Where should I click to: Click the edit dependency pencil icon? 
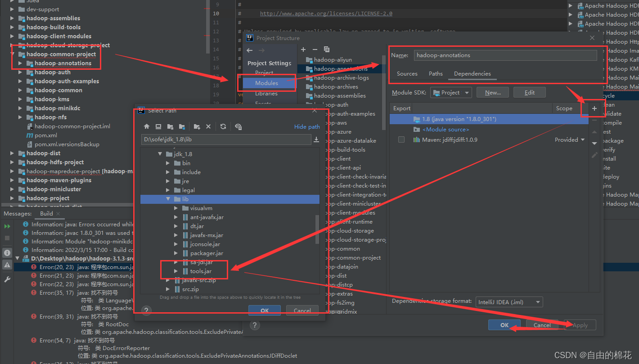click(594, 155)
